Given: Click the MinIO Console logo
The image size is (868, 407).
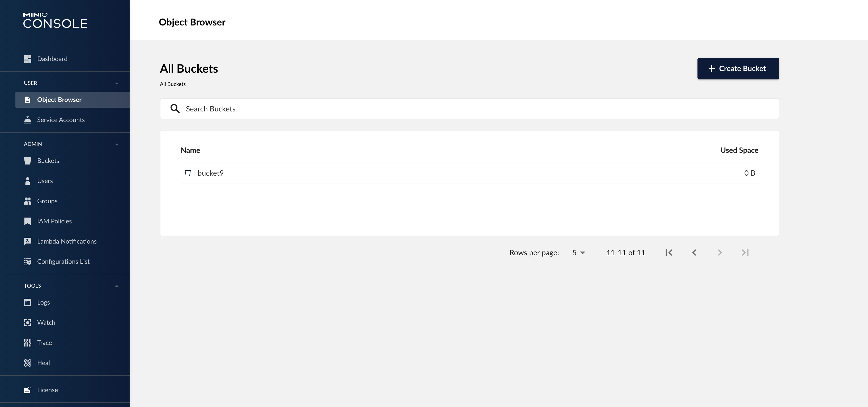Looking at the screenshot, I should 55,20.
